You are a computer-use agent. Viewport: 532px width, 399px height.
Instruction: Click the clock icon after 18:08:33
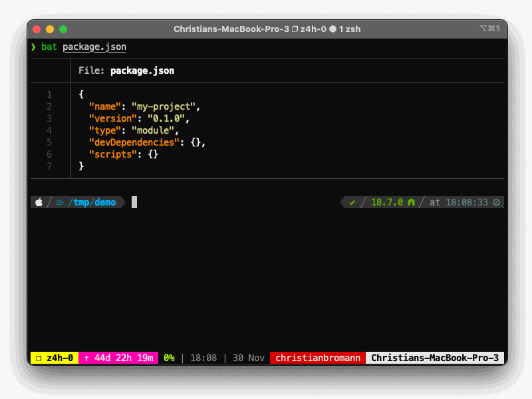click(496, 202)
